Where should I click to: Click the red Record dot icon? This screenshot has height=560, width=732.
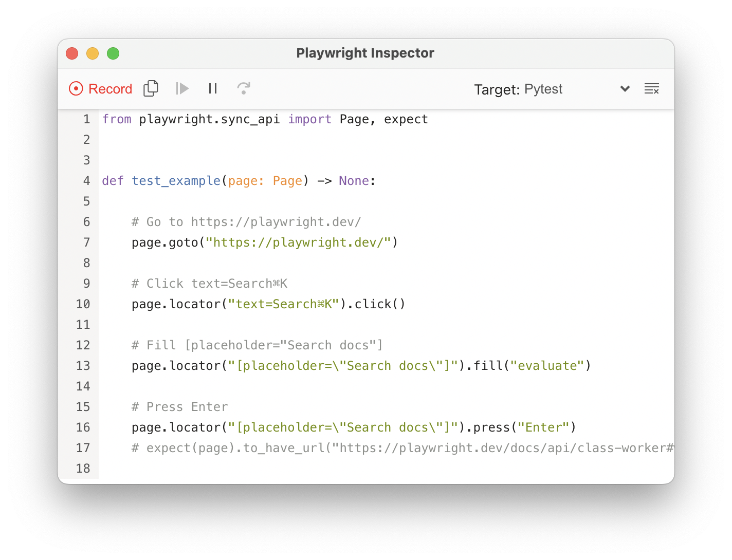coord(76,88)
